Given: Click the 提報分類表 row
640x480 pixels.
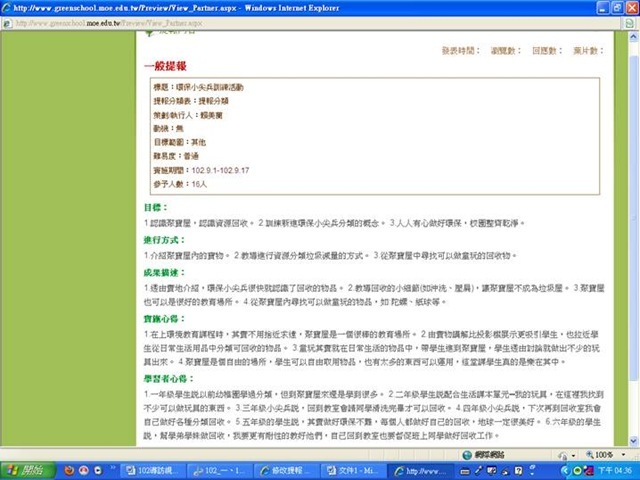Looking at the screenshot, I should pos(191,101).
